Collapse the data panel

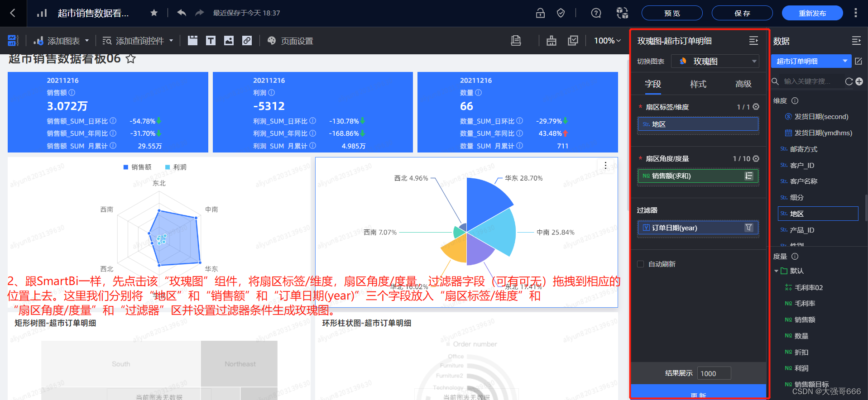856,41
